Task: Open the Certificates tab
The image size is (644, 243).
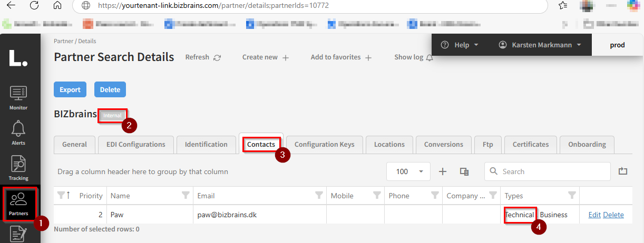Action: pyautogui.click(x=530, y=144)
